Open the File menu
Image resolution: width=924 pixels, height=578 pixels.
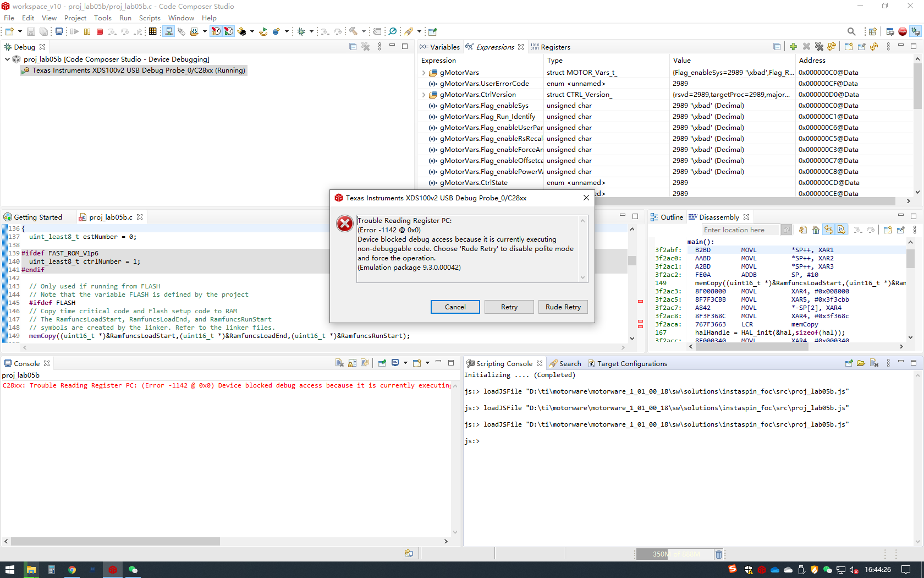pyautogui.click(x=9, y=18)
